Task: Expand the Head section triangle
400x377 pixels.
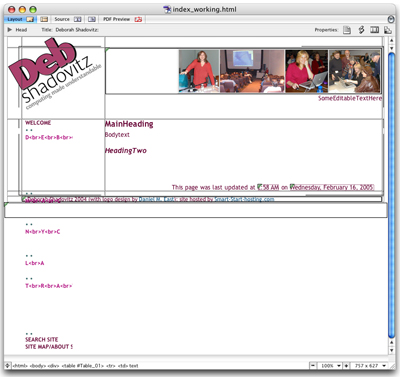Action: [10, 30]
